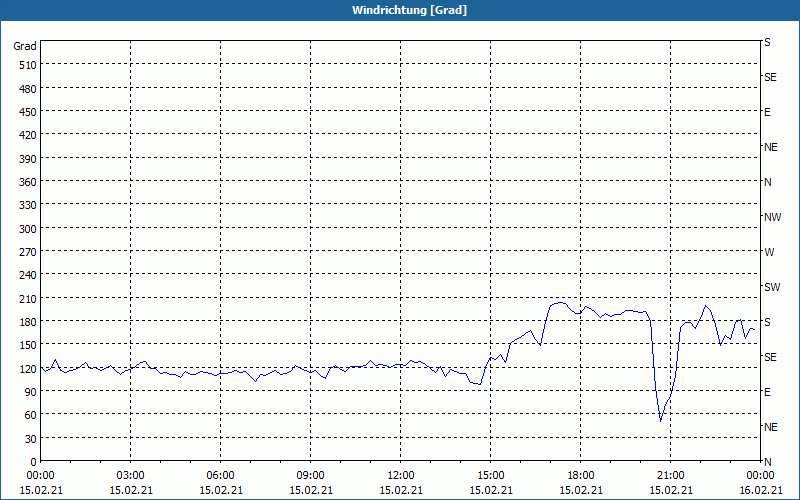The image size is (800, 500).
Task: Select the y-axis value "150"
Action: 28,345
